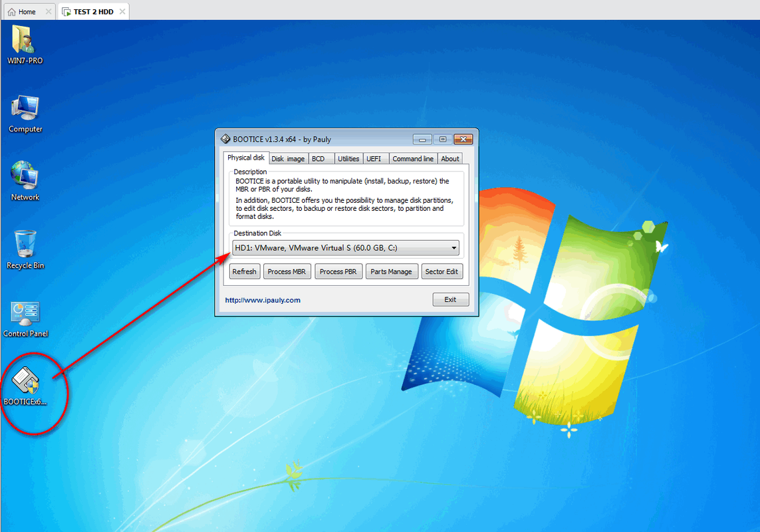
Task: Minimize the BOOTICE window
Action: pyautogui.click(x=422, y=139)
